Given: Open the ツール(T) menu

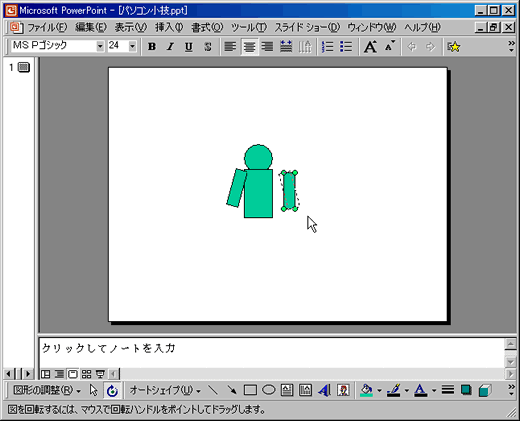Looking at the screenshot, I should [x=249, y=27].
